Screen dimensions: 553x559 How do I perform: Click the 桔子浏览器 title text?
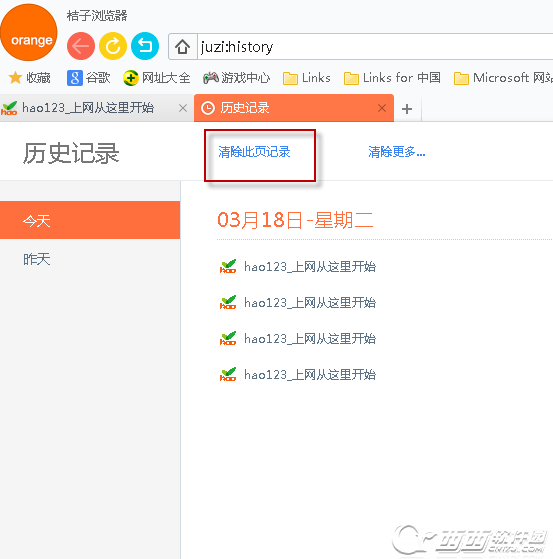tap(97, 15)
